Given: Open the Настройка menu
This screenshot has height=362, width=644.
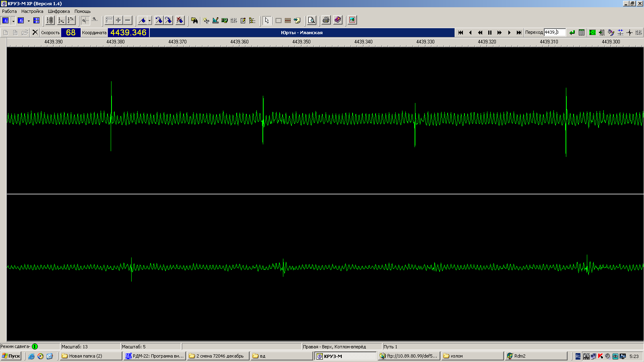Looking at the screenshot, I should pos(32,11).
